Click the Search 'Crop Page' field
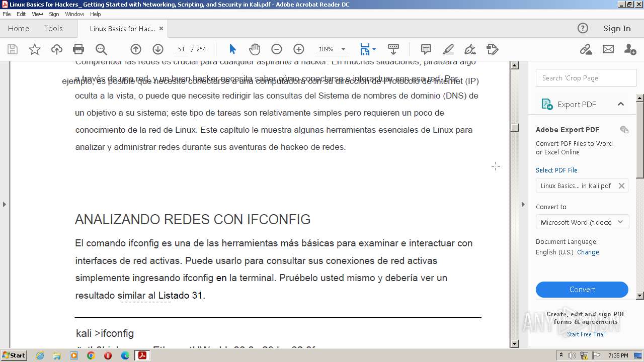The image size is (644, 362). [x=586, y=78]
